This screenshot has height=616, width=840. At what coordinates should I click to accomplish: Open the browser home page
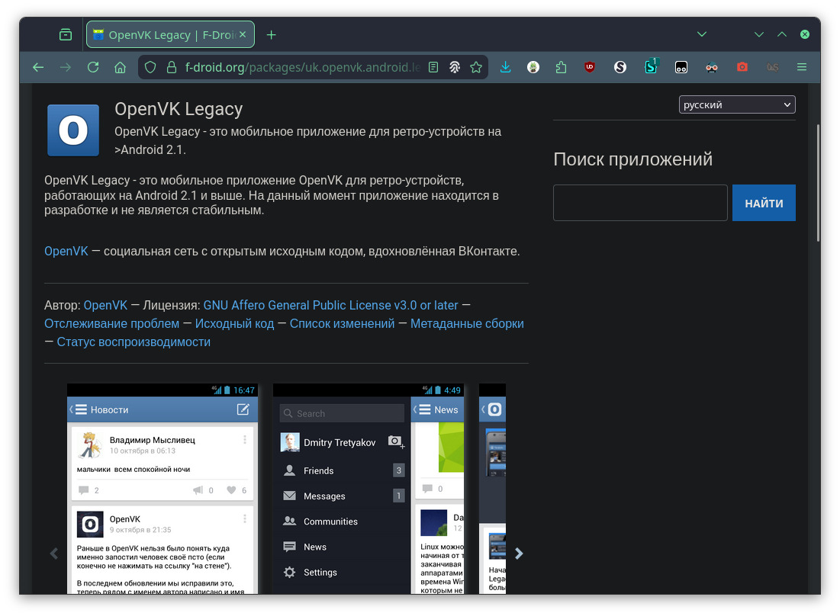point(120,67)
